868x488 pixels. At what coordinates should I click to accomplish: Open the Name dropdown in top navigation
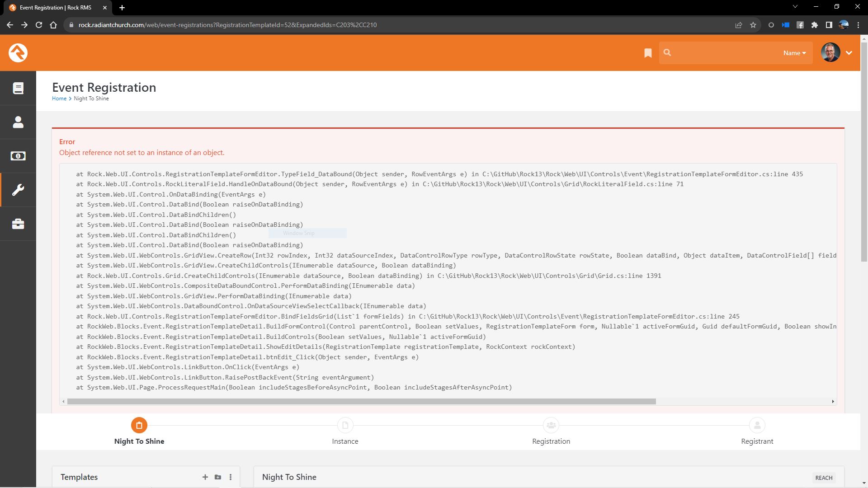coord(796,52)
